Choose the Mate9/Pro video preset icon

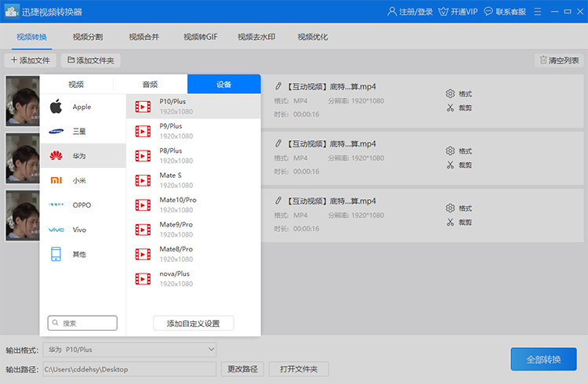tap(143, 230)
